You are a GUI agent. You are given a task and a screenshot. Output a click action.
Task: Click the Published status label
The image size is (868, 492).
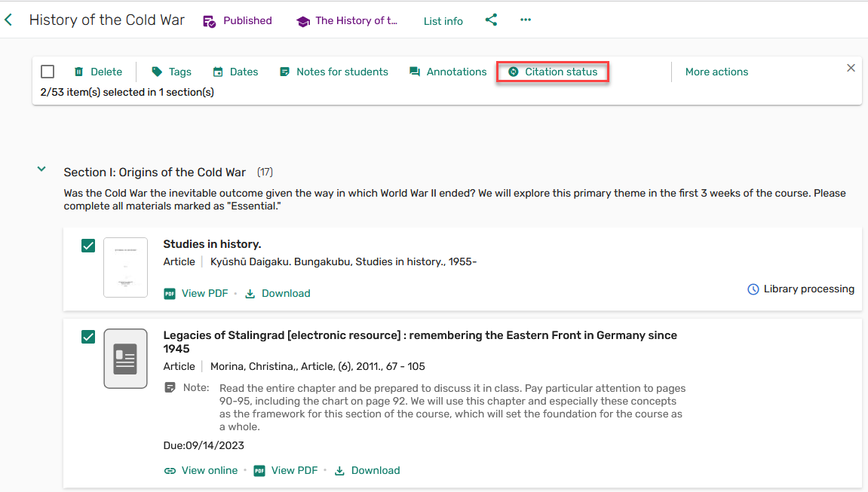click(x=247, y=21)
